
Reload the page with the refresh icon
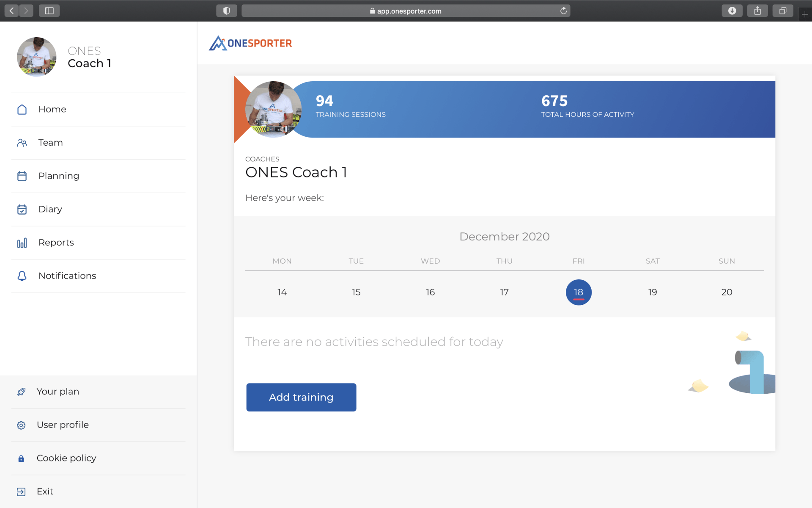click(x=563, y=11)
